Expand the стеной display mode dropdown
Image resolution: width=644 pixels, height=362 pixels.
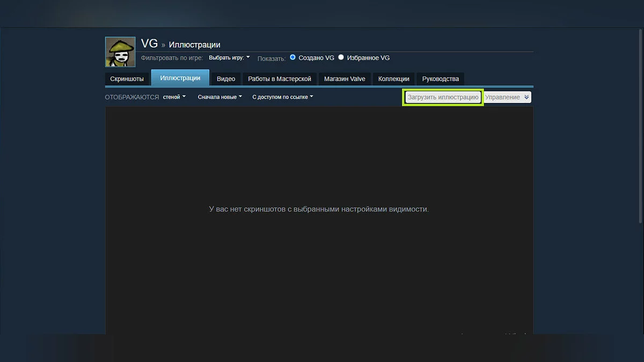[x=174, y=97]
